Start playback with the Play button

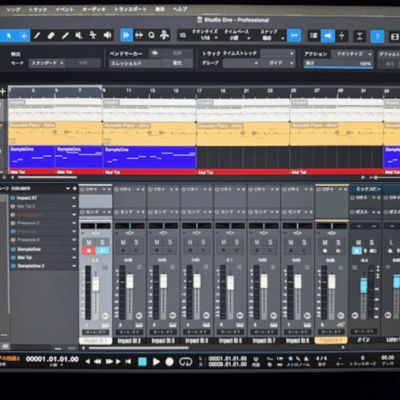tap(156, 361)
